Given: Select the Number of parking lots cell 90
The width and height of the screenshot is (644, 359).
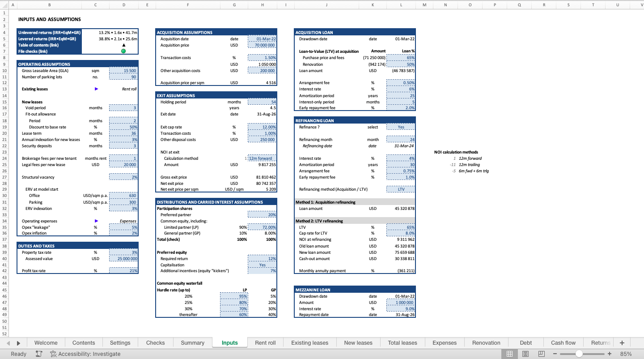Looking at the screenshot, I should 123,77.
